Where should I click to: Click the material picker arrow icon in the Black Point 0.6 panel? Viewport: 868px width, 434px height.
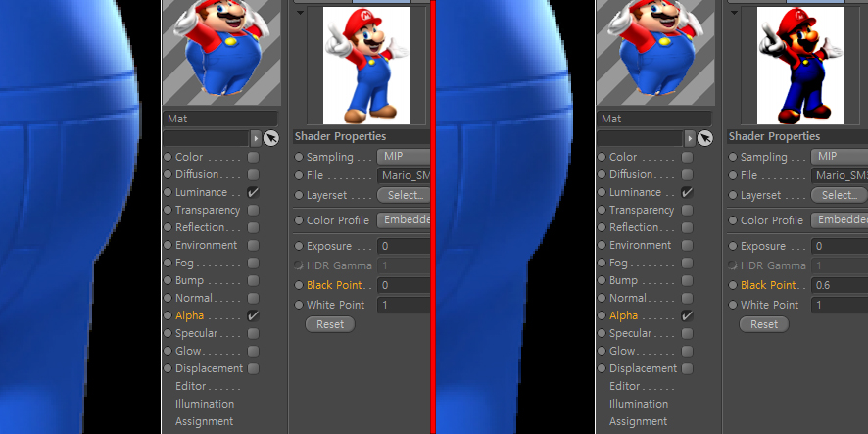pos(704,138)
